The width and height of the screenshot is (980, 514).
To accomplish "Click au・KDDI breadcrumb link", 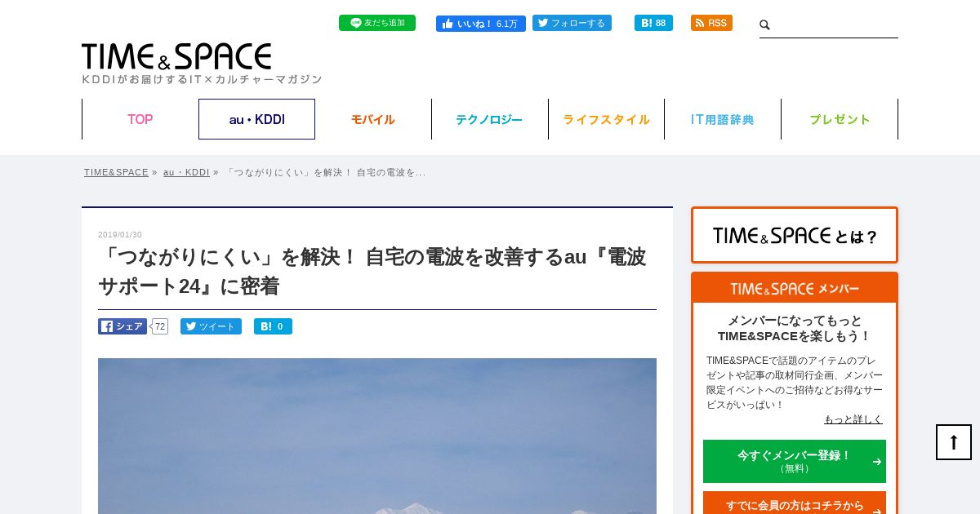I will [186, 172].
